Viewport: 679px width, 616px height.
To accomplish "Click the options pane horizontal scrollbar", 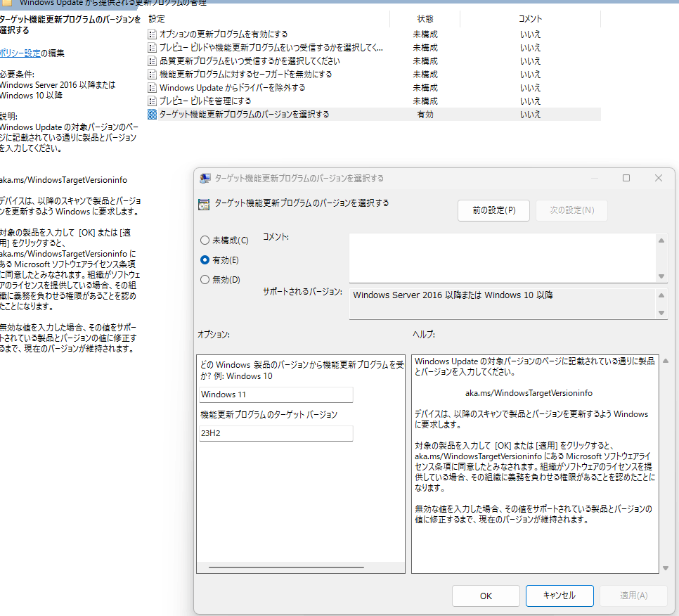I will coord(286,567).
